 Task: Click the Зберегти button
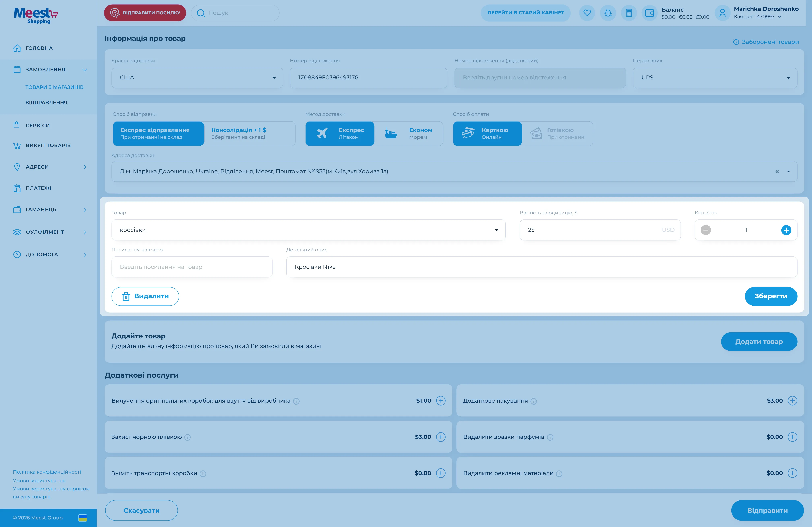(771, 296)
